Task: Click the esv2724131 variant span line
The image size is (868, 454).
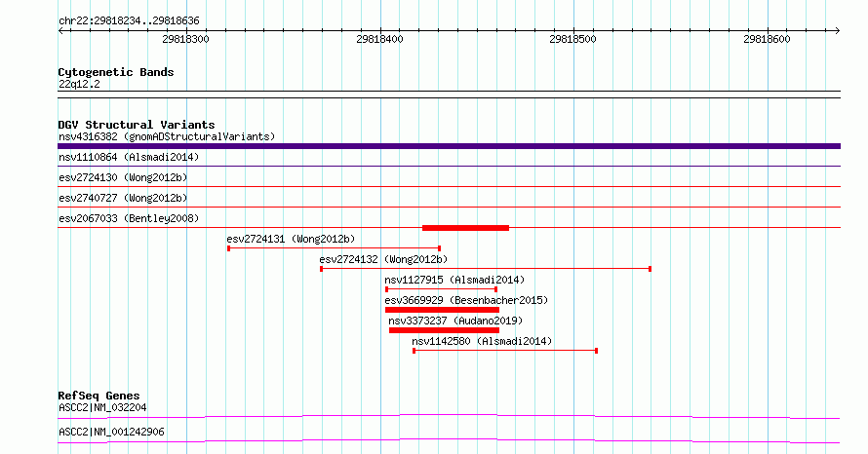Action: (x=334, y=248)
